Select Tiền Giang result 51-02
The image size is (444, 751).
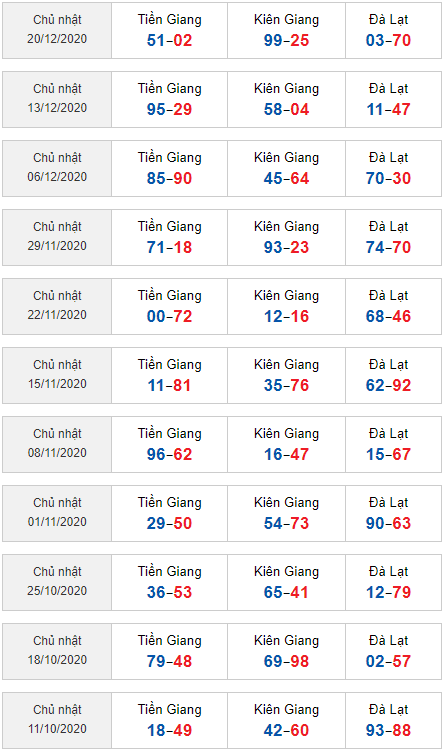click(170, 40)
